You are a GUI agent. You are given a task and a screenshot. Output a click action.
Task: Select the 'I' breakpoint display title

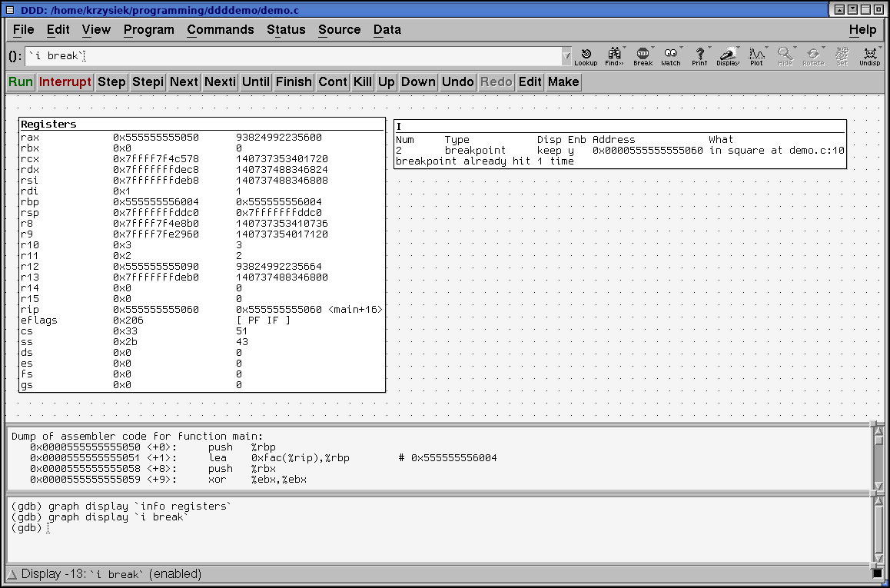(x=398, y=127)
